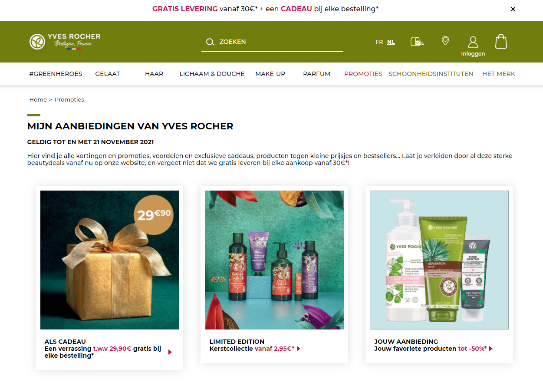The image size is (543, 392).
Task: Open the Kerstcollectie limited edition image
Action: [274, 260]
